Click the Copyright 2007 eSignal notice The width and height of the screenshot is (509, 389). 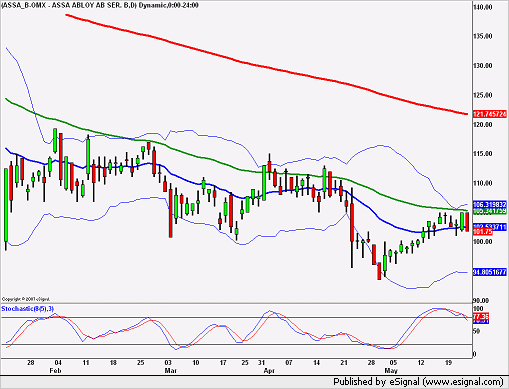click(x=26, y=299)
